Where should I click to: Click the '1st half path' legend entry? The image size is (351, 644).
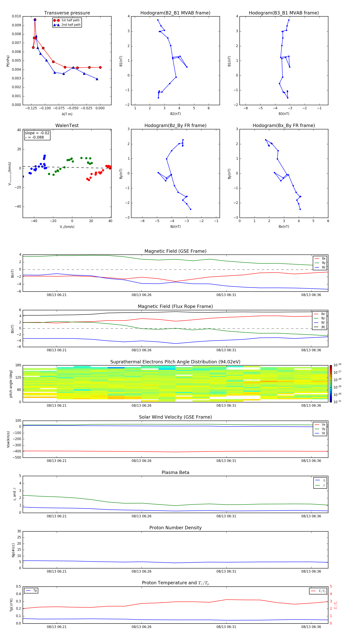(x=66, y=20)
